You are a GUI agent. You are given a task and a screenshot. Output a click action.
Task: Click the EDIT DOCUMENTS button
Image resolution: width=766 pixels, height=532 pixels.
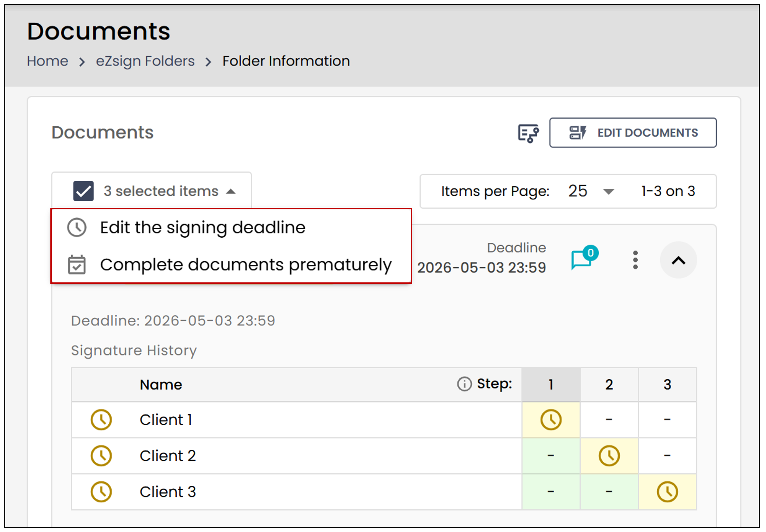(633, 132)
